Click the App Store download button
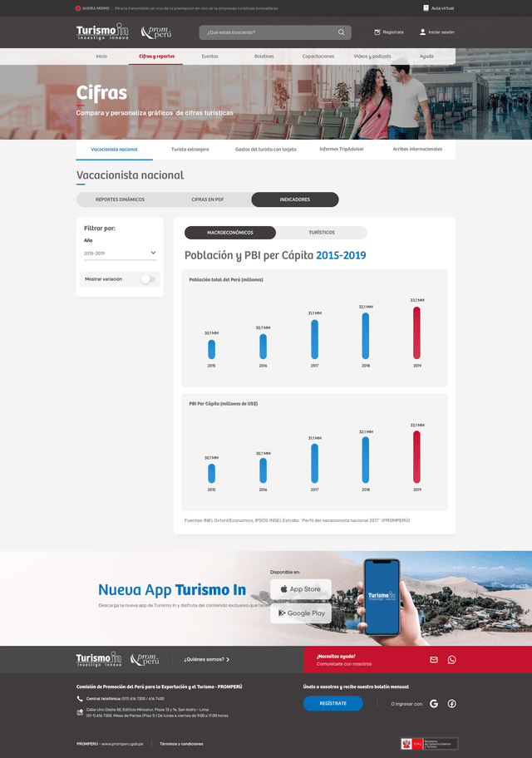Image resolution: width=532 pixels, height=758 pixels. click(x=301, y=588)
